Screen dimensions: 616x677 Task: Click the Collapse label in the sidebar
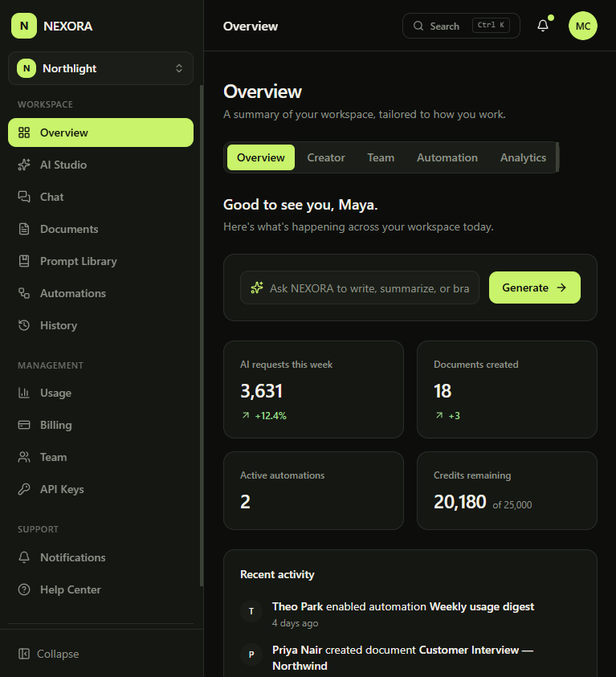click(58, 654)
